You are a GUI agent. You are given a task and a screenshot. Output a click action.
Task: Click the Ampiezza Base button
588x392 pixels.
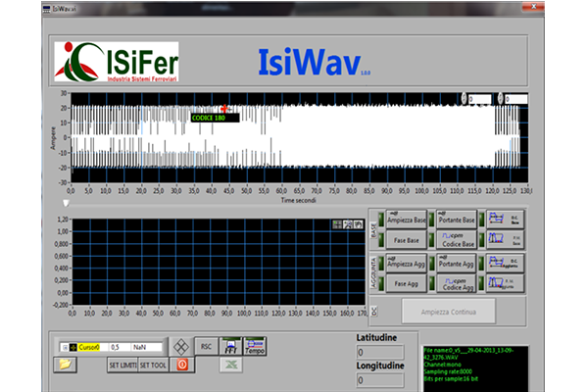tap(406, 220)
